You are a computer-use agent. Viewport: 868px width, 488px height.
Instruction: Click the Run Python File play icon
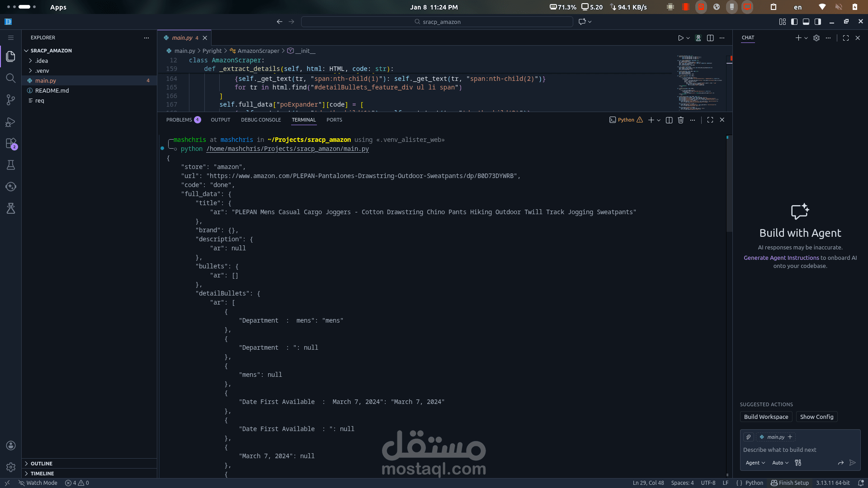pos(680,38)
